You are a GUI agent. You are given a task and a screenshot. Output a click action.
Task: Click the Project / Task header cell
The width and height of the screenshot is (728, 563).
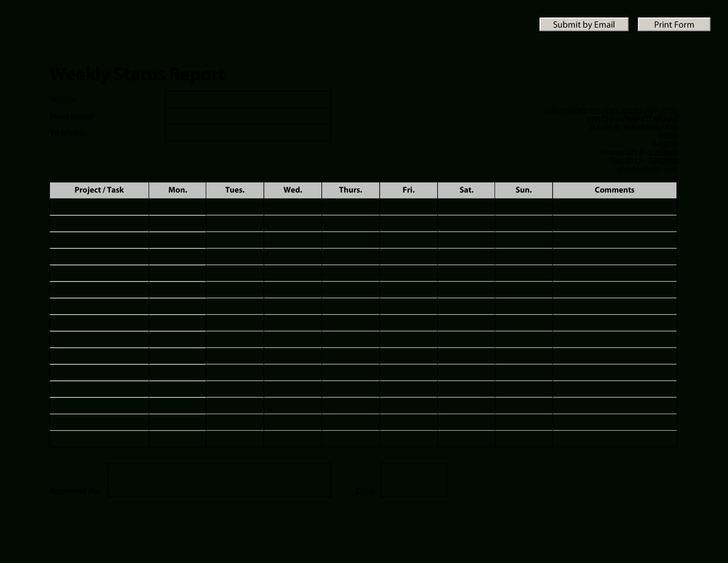click(99, 189)
